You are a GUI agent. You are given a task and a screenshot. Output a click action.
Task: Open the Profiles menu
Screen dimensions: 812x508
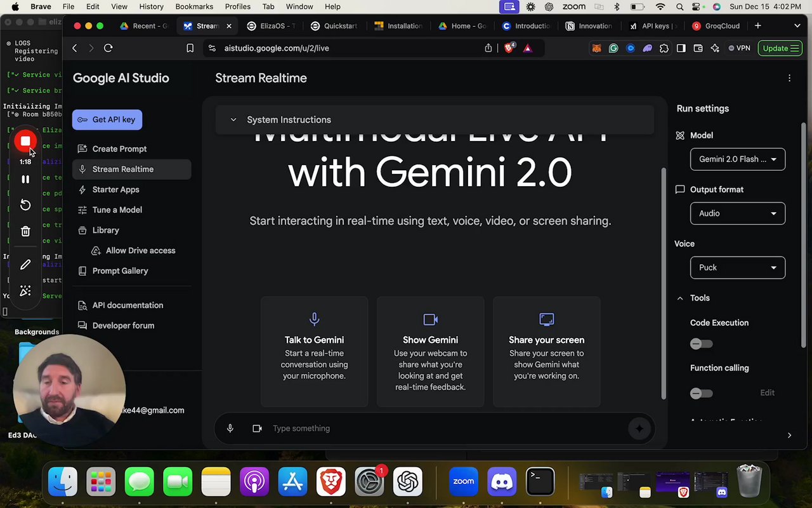pyautogui.click(x=238, y=6)
